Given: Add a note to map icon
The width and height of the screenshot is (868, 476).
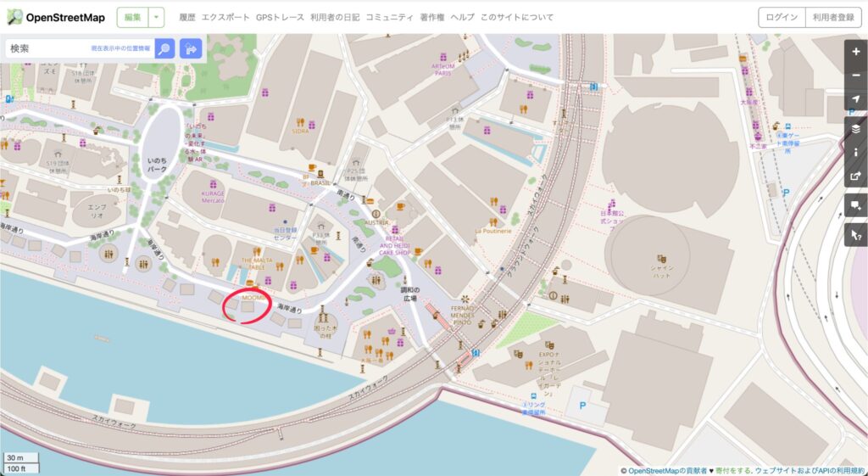Looking at the screenshot, I should tap(856, 205).
